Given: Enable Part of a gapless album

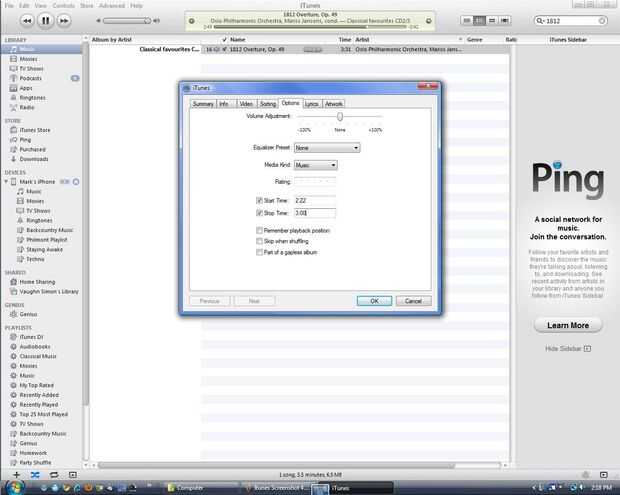Looking at the screenshot, I should point(259,252).
